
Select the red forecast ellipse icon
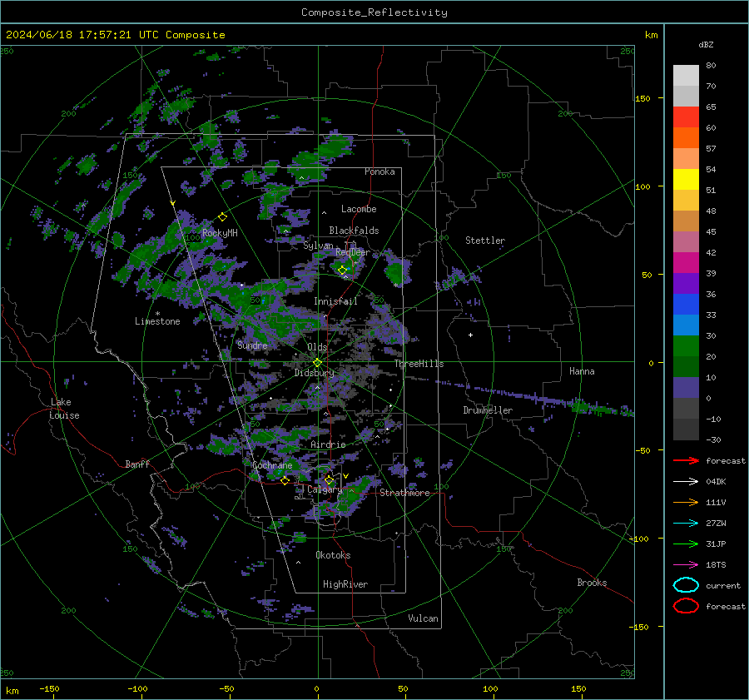click(686, 606)
